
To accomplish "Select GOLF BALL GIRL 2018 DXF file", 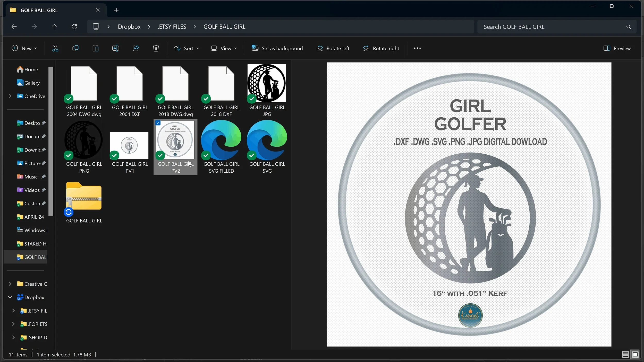I will pos(221,91).
